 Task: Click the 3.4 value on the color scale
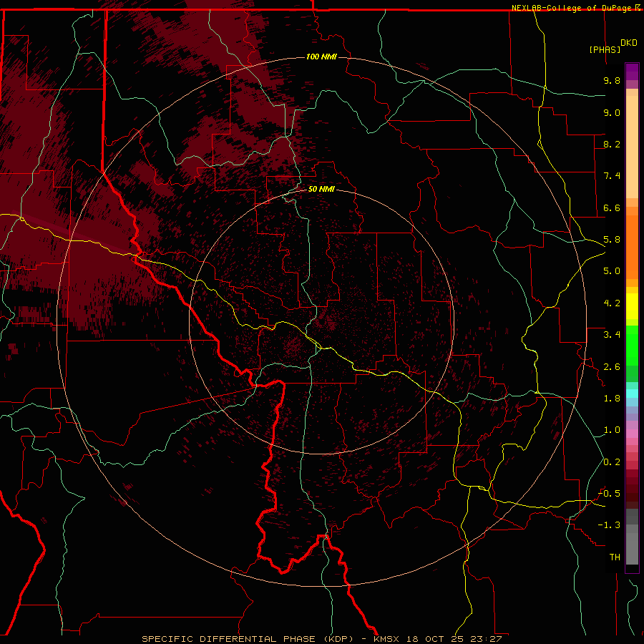point(612,335)
